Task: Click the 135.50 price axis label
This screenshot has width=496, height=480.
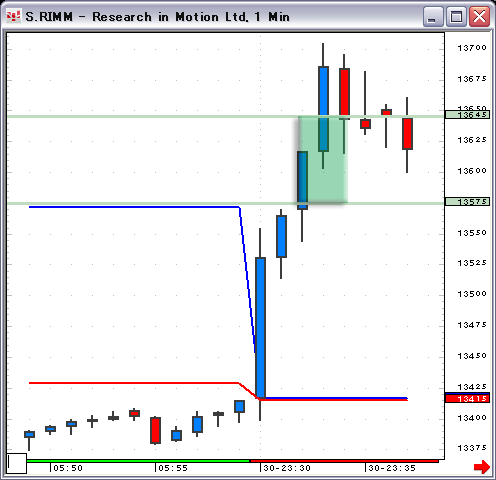Action: click(472, 233)
